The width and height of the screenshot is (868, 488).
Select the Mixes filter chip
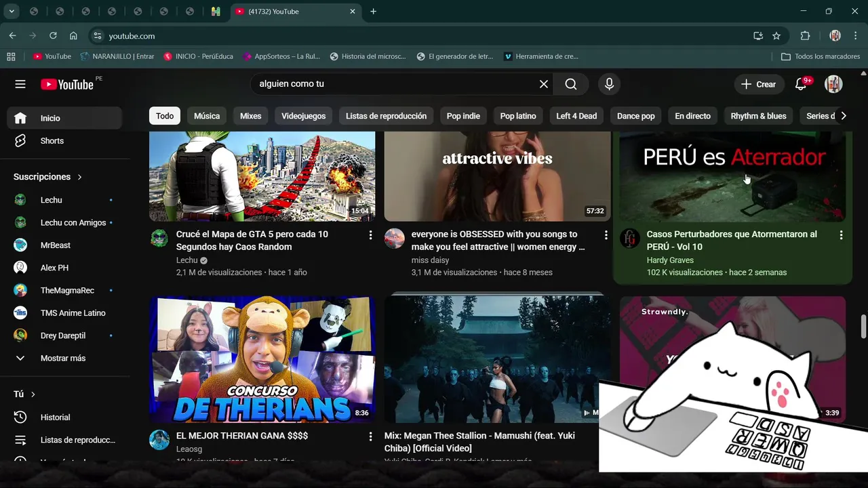(250, 116)
